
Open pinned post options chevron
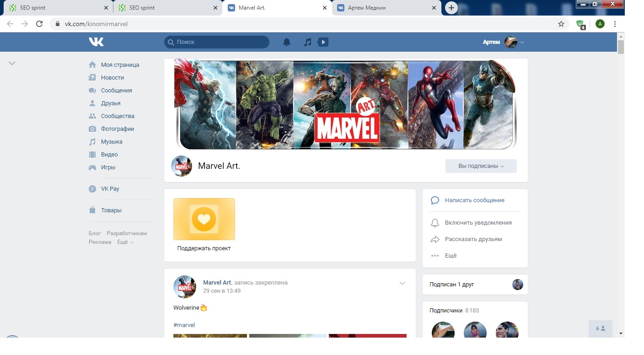pos(402,283)
